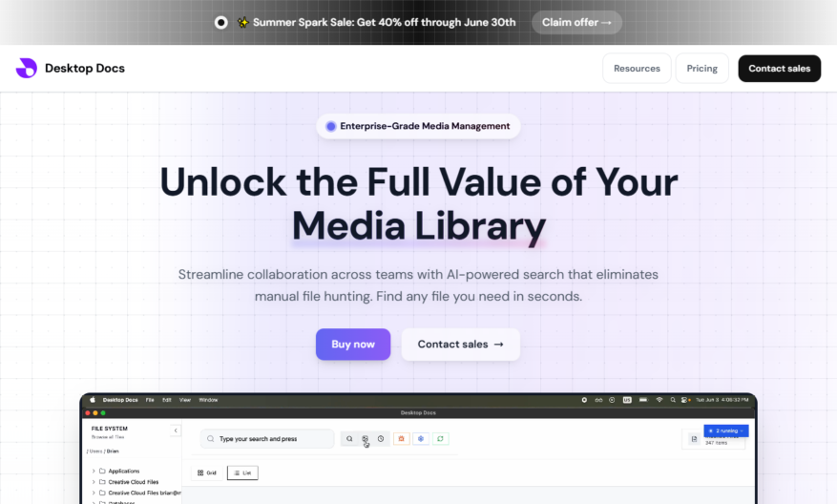Click the image search icon under the cursor
Viewport: 837px width, 504px height.
click(x=366, y=439)
